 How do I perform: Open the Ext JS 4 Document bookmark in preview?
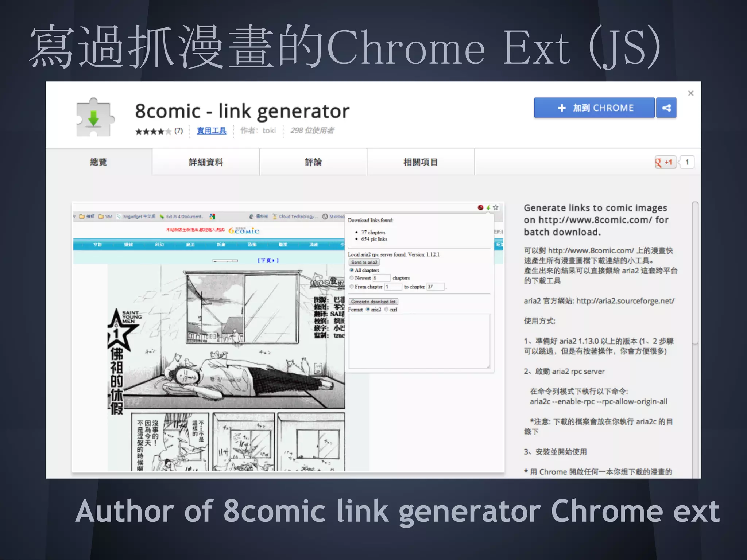click(182, 217)
